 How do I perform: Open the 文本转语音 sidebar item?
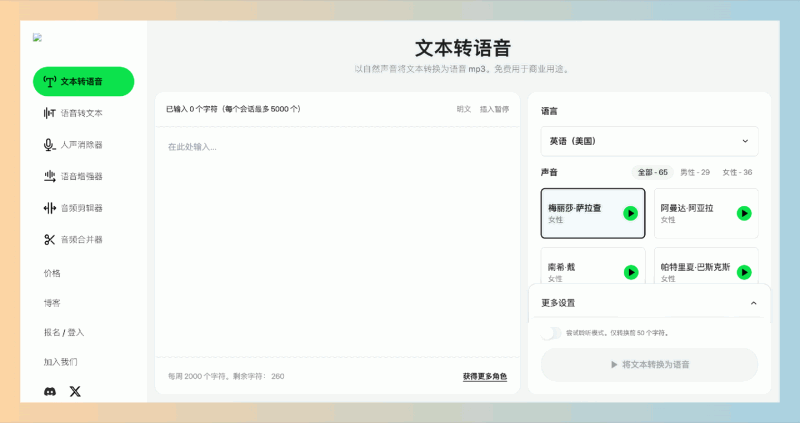(x=84, y=81)
